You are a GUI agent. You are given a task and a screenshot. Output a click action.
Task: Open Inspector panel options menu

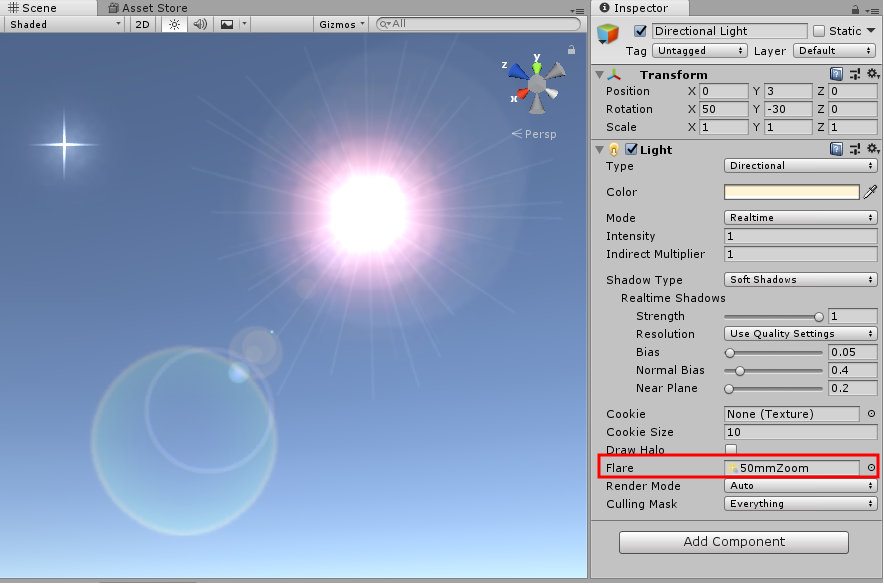tap(872, 11)
